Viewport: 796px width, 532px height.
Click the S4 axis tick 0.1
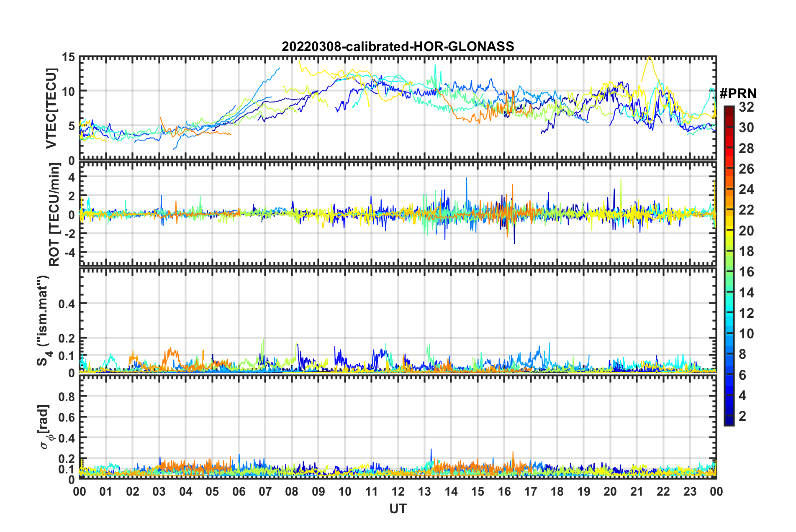click(x=67, y=356)
